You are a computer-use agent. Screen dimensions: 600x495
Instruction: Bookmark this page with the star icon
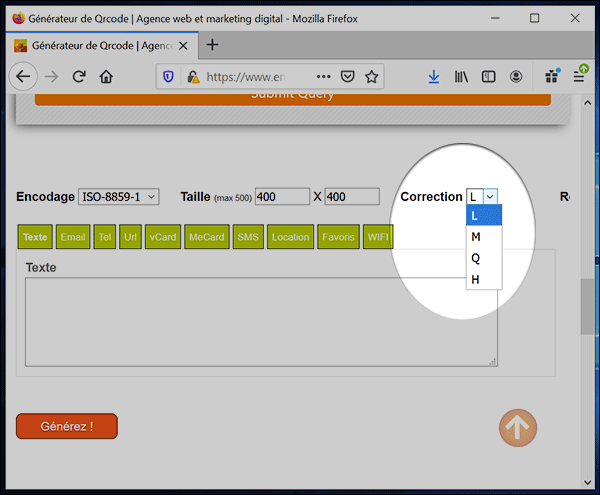[371, 76]
